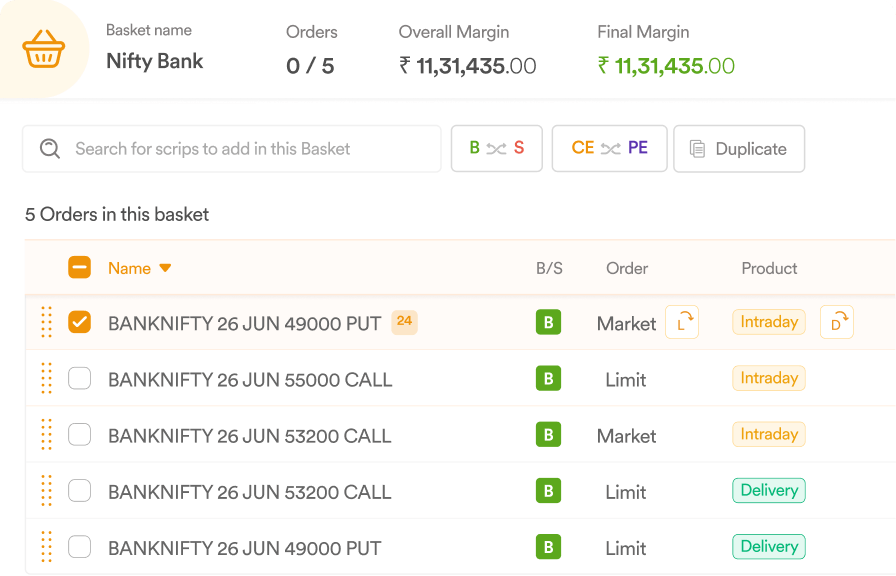This screenshot has width=896, height=576.
Task: Click the 24 badge beside 49000 PUT
Action: (x=404, y=322)
